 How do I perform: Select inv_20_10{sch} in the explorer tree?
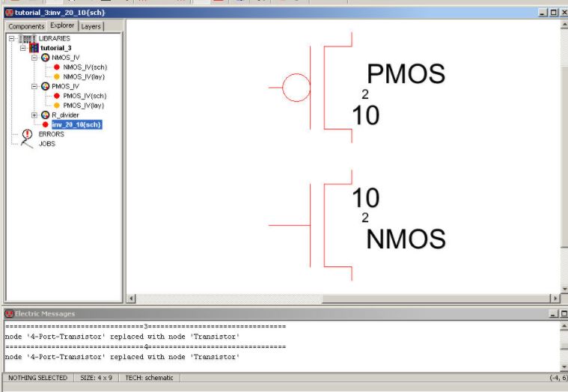pos(76,125)
